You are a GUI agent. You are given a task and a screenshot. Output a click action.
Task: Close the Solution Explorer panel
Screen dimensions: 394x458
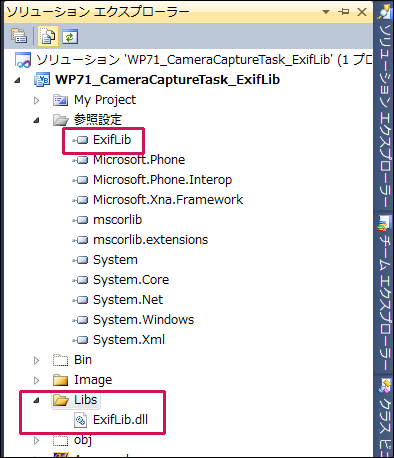point(362,12)
